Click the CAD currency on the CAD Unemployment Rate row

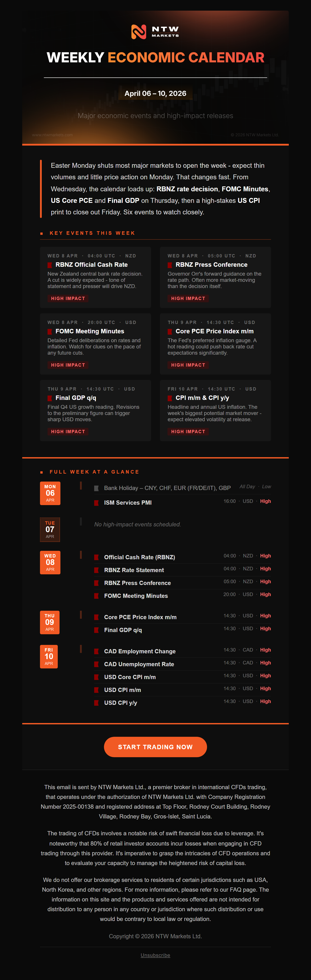tap(248, 663)
